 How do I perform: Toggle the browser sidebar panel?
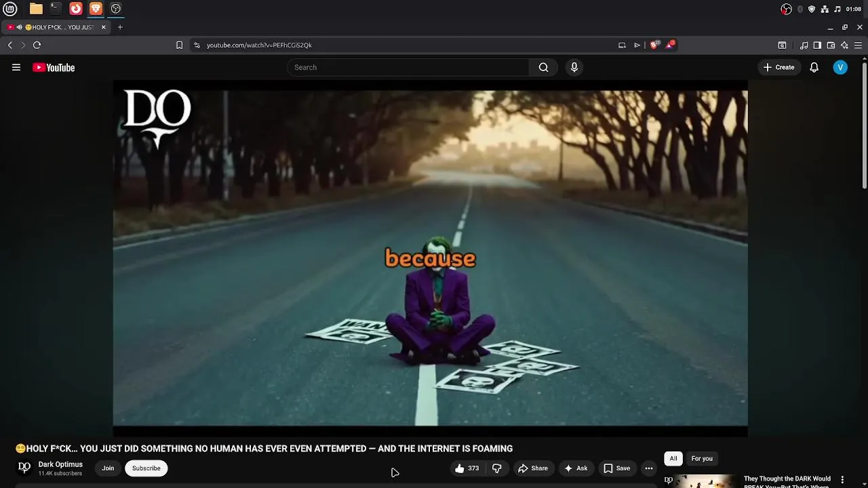pyautogui.click(x=817, y=45)
